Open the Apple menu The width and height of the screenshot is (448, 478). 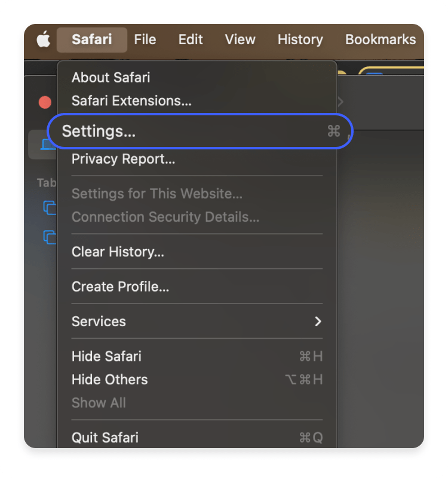42,39
